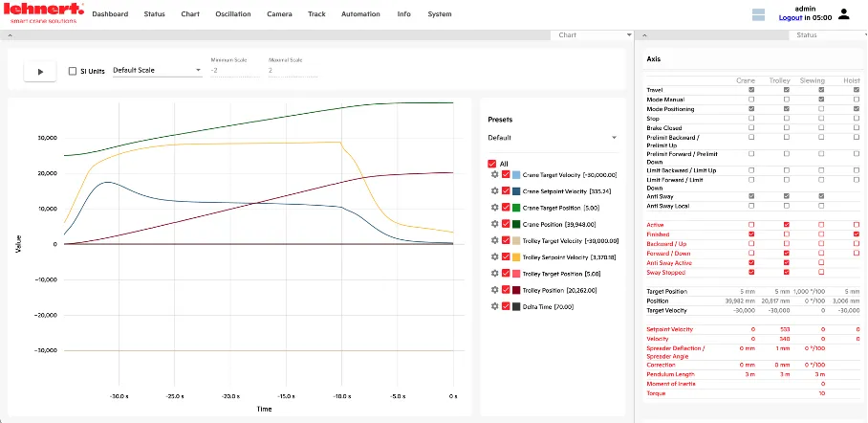Image resolution: width=868 pixels, height=423 pixels.
Task: Toggle Crane Anti Sway checkbox
Action: click(751, 196)
